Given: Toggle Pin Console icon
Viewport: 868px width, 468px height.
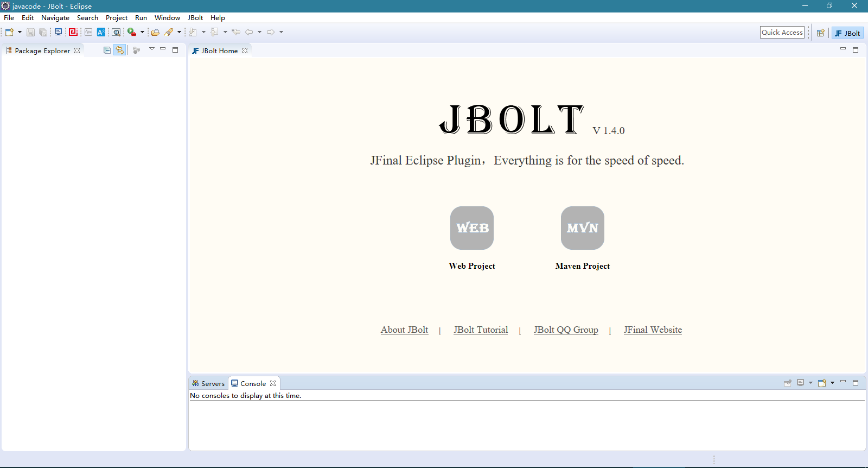Looking at the screenshot, I should (788, 383).
